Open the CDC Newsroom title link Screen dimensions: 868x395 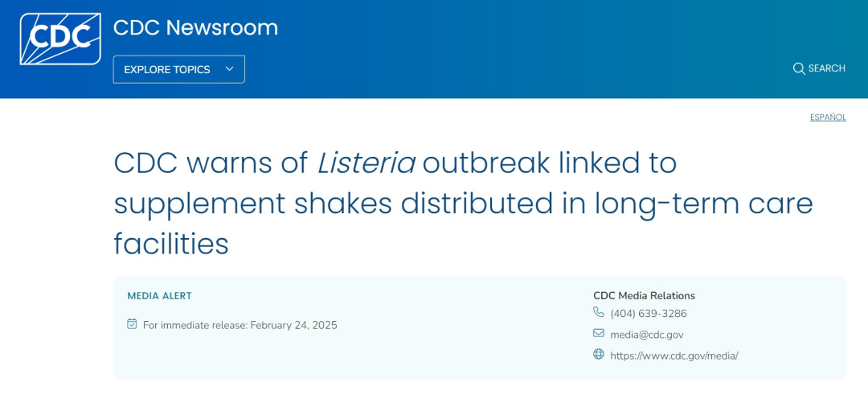click(x=195, y=27)
